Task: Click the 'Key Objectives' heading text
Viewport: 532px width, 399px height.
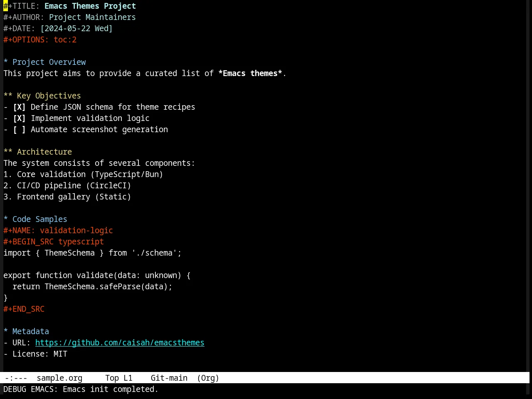Action: 49,96
